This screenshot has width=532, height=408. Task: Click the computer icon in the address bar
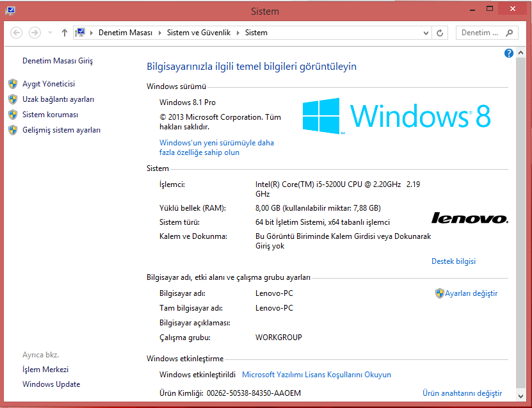pos(80,33)
